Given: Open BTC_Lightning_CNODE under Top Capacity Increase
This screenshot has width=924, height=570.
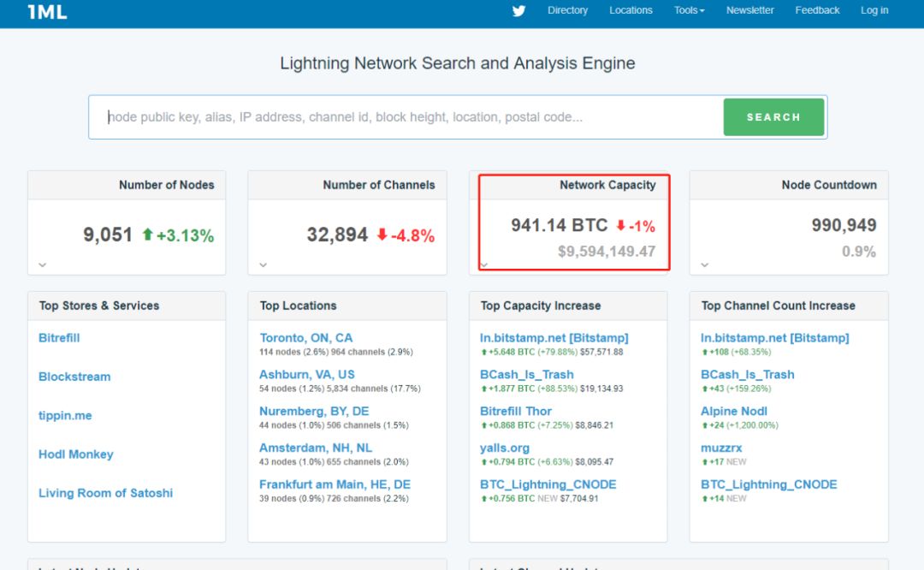Looking at the screenshot, I should (x=548, y=484).
